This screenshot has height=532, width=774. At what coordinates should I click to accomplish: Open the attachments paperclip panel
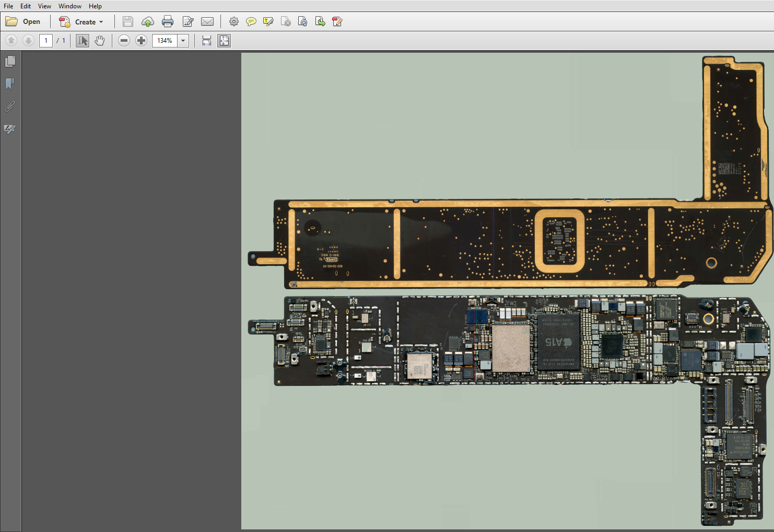point(10,107)
